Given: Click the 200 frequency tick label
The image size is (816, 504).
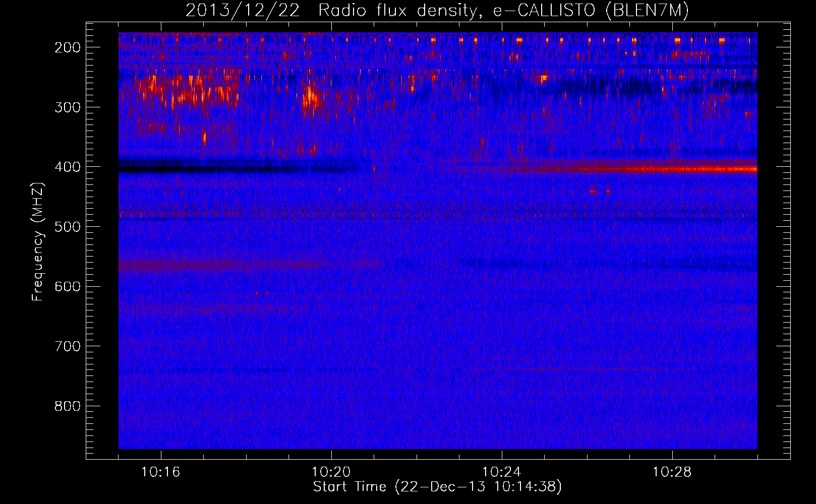Looking at the screenshot, I should (68, 47).
